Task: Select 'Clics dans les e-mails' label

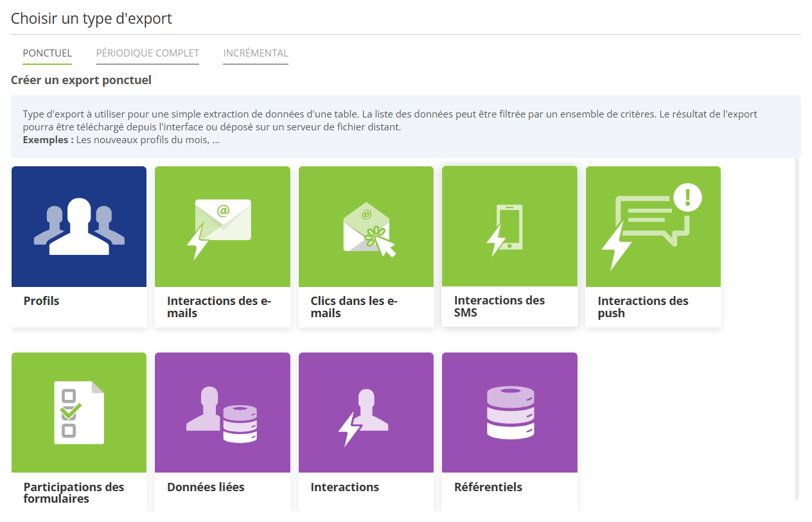Action: point(354,307)
